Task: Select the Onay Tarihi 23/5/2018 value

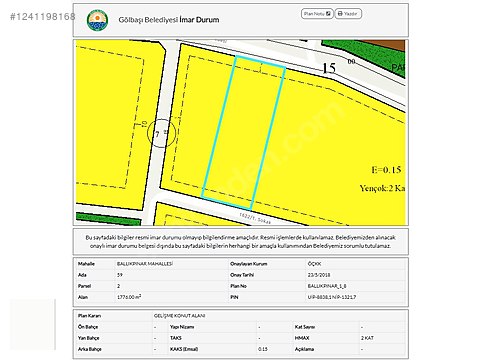Action: [x=319, y=275]
